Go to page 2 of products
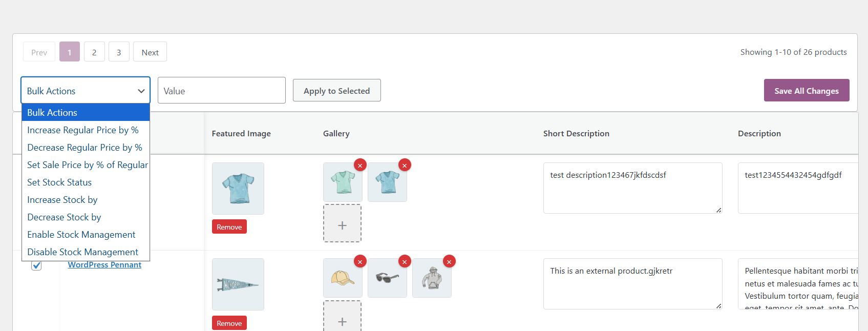The height and width of the screenshot is (331, 868). coord(94,52)
